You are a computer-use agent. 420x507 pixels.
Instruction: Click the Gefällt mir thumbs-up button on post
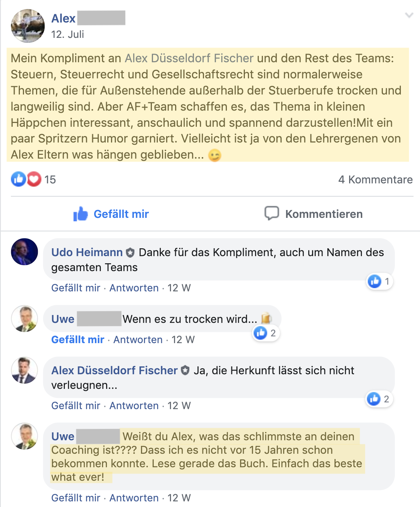coord(111,214)
